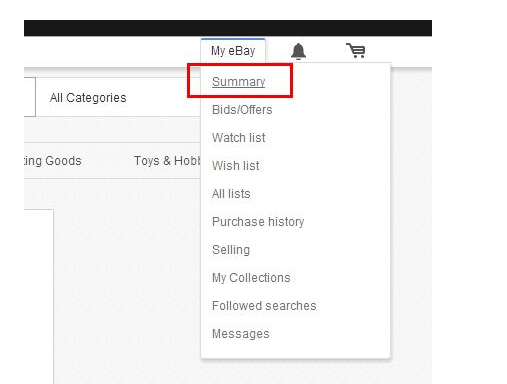This screenshot has height=384, width=507.
Task: Open the notifications bell icon
Action: click(298, 51)
